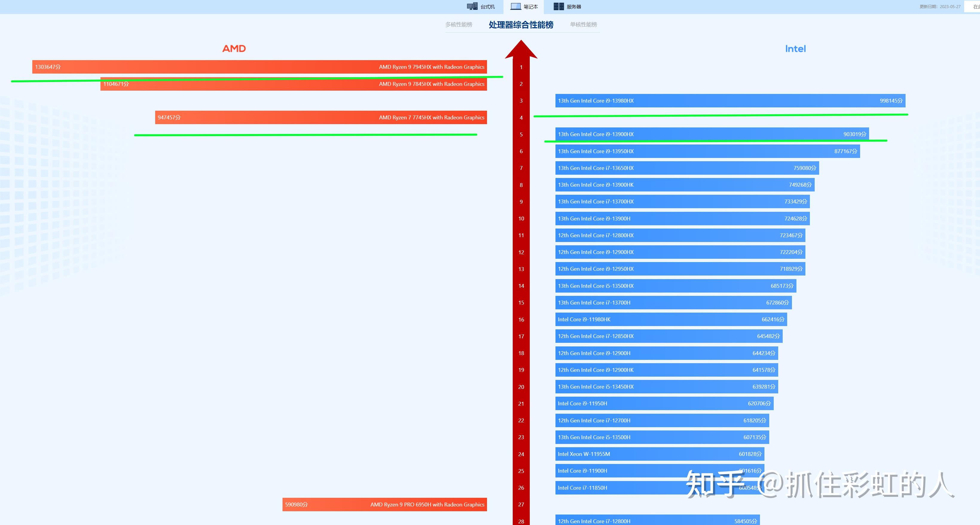This screenshot has width=980, height=525.
Task: Click the 685173分 score text
Action: click(x=782, y=286)
